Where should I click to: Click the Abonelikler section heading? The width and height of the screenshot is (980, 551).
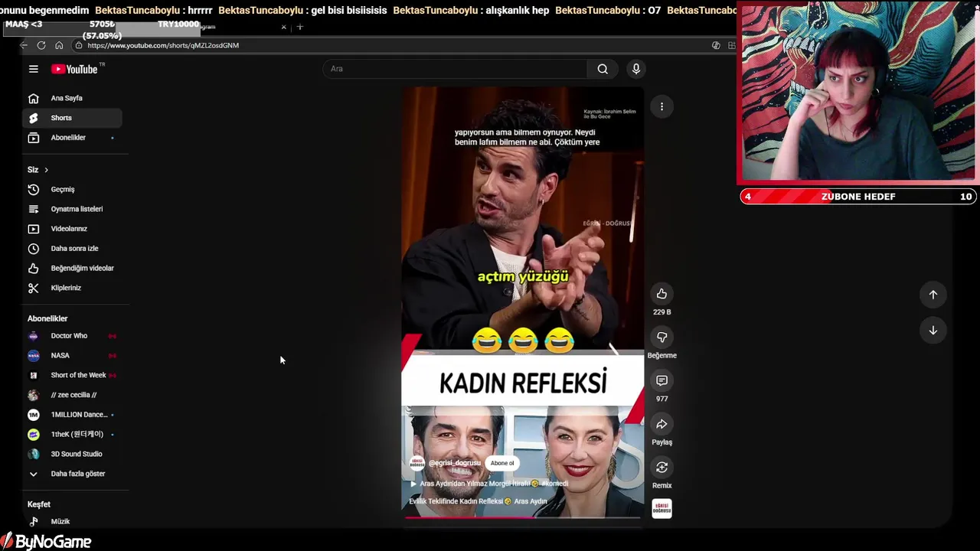(47, 318)
